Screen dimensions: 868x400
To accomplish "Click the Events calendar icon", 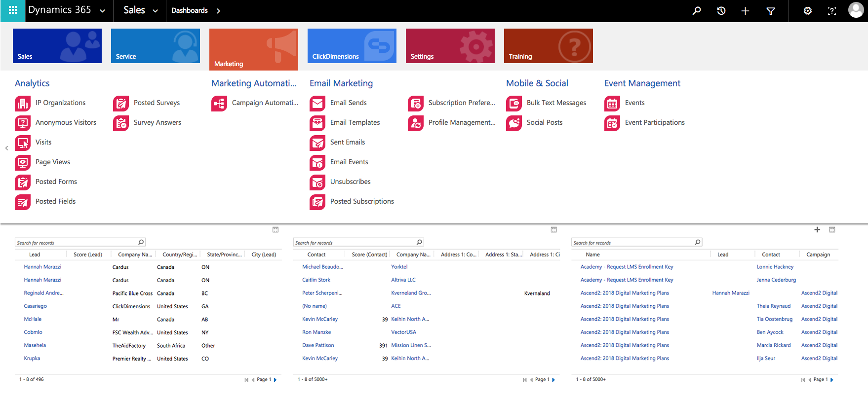I will click(x=612, y=104).
